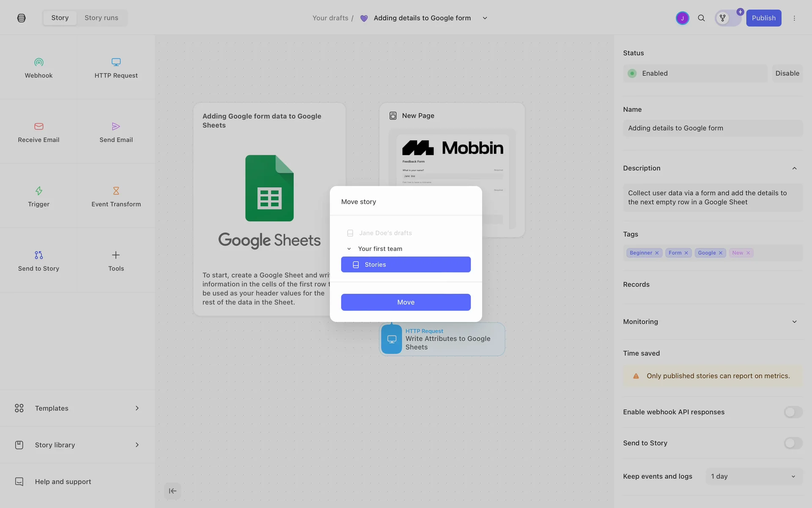This screenshot has height=508, width=812.
Task: Switch to Story runs tab
Action: [101, 18]
